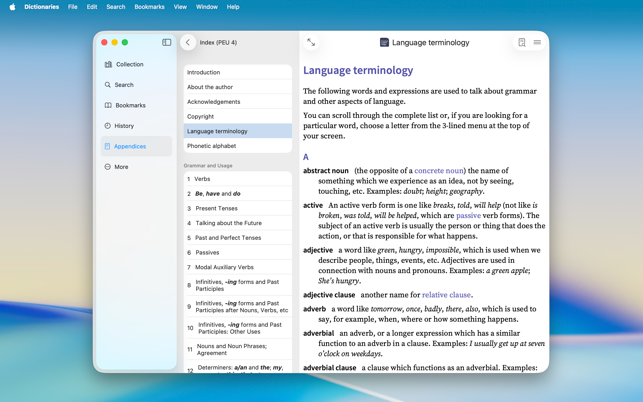This screenshot has width=643, height=402.
Task: Click the Collection sidebar icon
Action: [108, 64]
